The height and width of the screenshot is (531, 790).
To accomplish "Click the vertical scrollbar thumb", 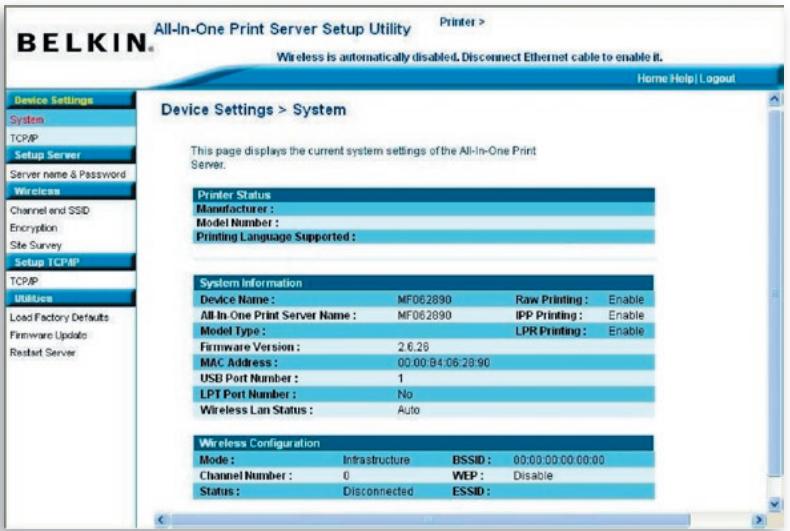I will (775, 292).
